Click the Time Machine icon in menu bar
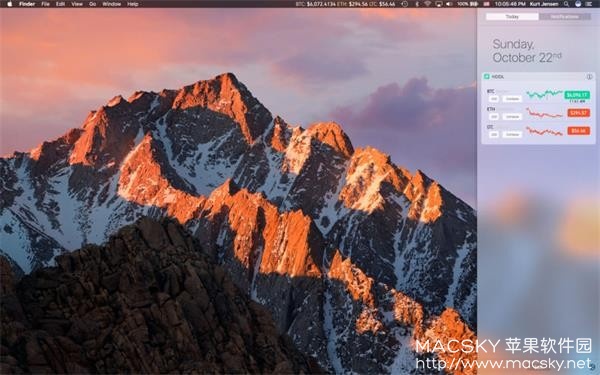 [x=404, y=4]
